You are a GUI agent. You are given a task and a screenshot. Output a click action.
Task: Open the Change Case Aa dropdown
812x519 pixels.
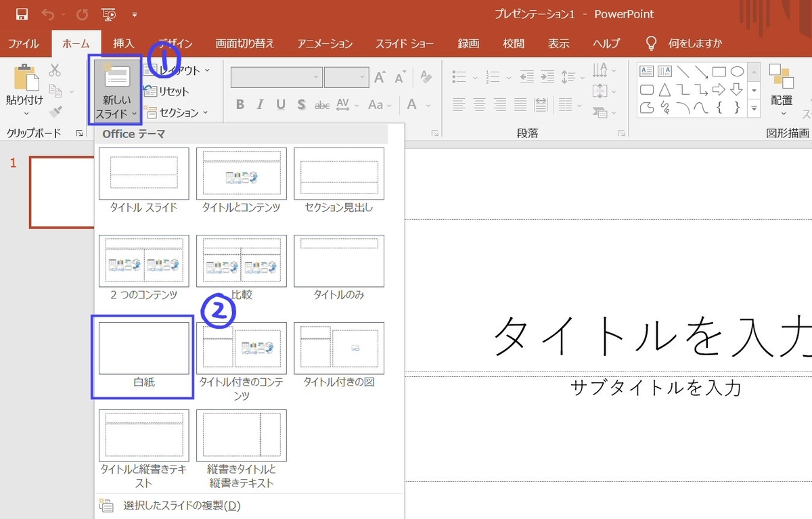coord(380,105)
